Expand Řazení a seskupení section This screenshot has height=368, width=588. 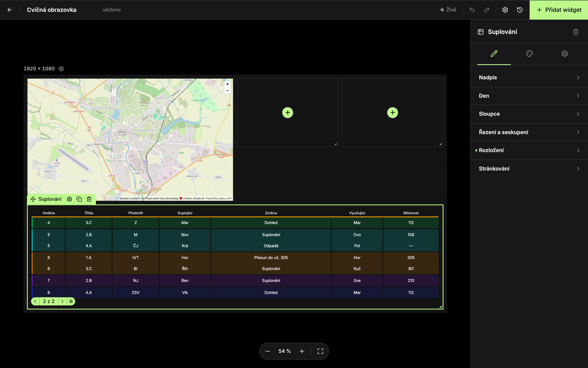click(x=529, y=132)
